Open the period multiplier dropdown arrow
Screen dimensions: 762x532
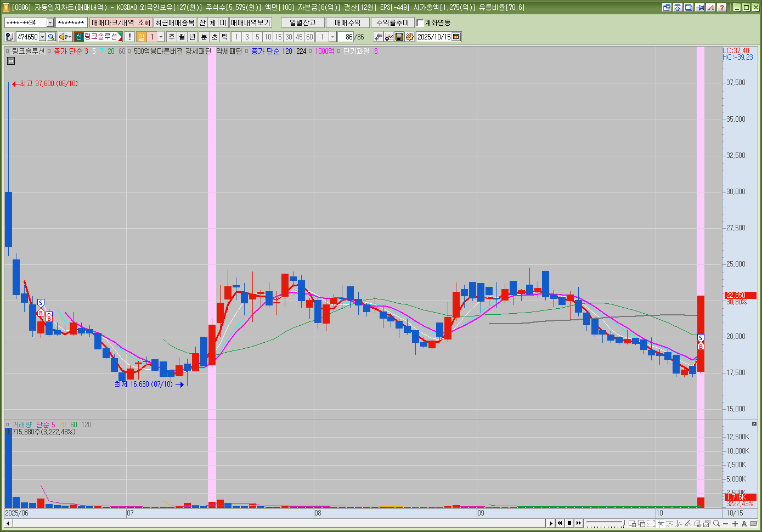161,37
